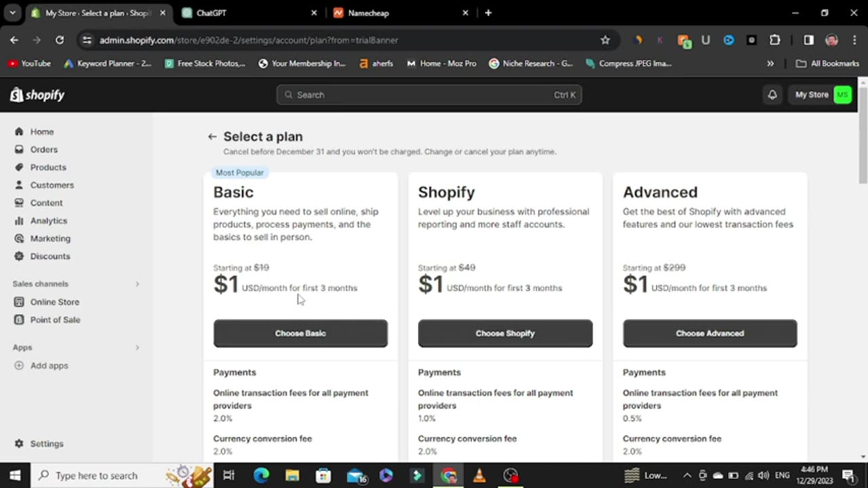This screenshot has height=488, width=868.
Task: Open the Chrome three-dot menu
Action: [854, 40]
